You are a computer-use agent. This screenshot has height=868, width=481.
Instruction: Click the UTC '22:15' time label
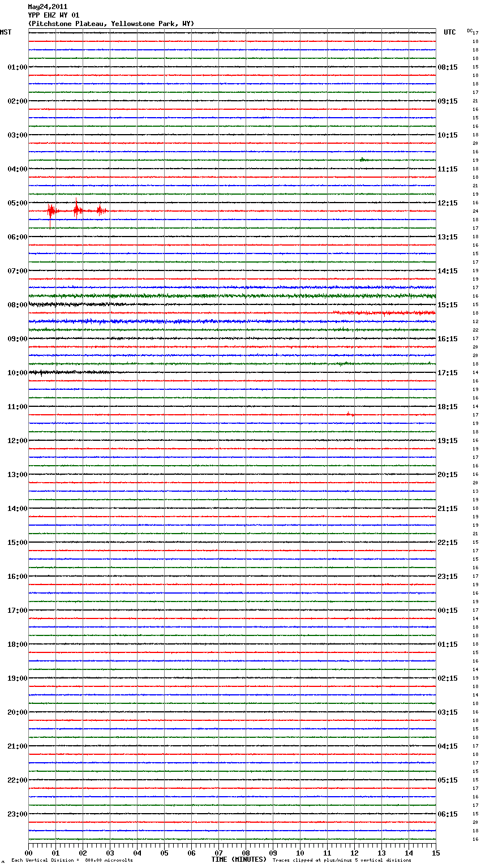(448, 543)
